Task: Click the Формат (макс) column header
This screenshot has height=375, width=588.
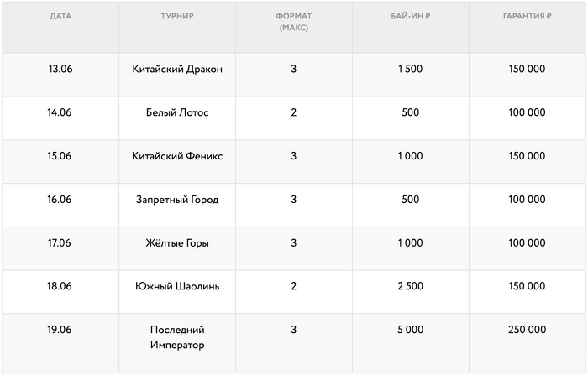Action: (x=294, y=22)
